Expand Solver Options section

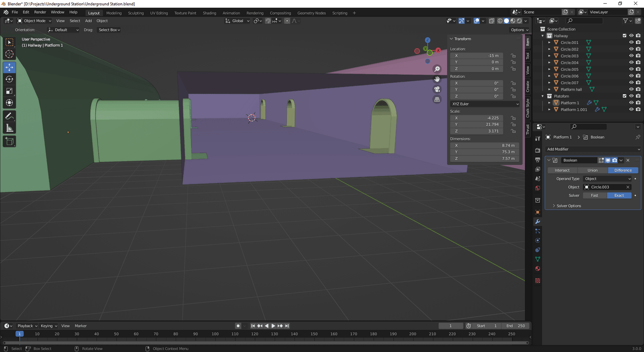click(x=568, y=206)
